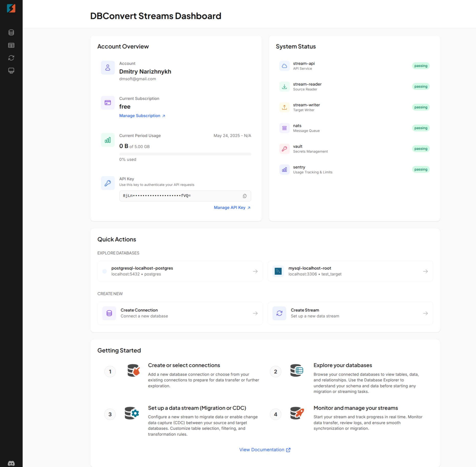The image size is (476, 467).
Task: Click the account user avatar icon
Action: pos(108,68)
